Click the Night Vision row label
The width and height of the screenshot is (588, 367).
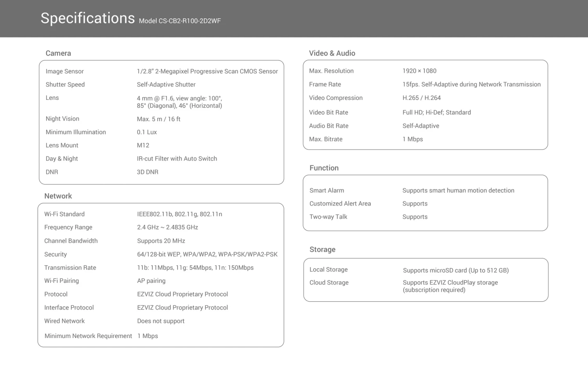(x=62, y=119)
